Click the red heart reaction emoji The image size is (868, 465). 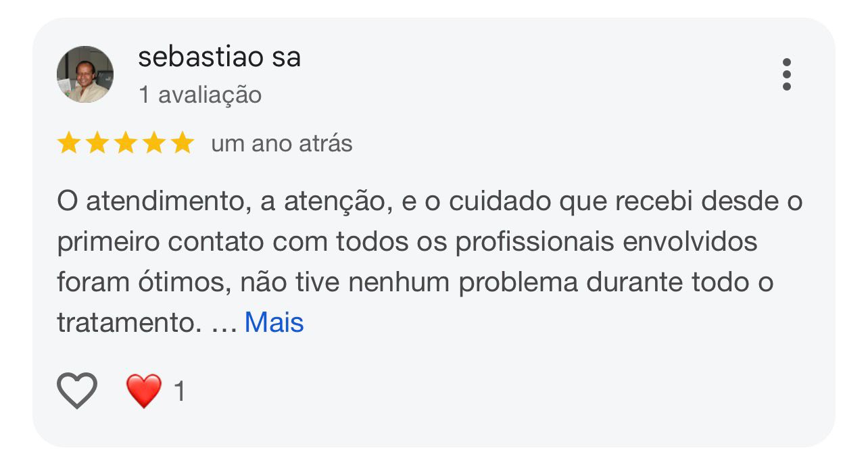[144, 391]
